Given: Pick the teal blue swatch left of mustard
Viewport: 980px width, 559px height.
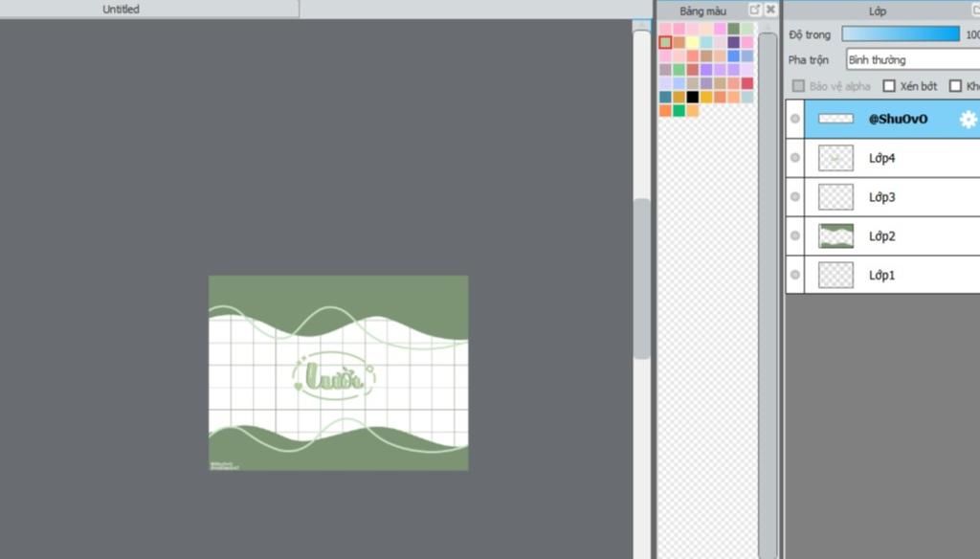Looking at the screenshot, I should tap(665, 97).
